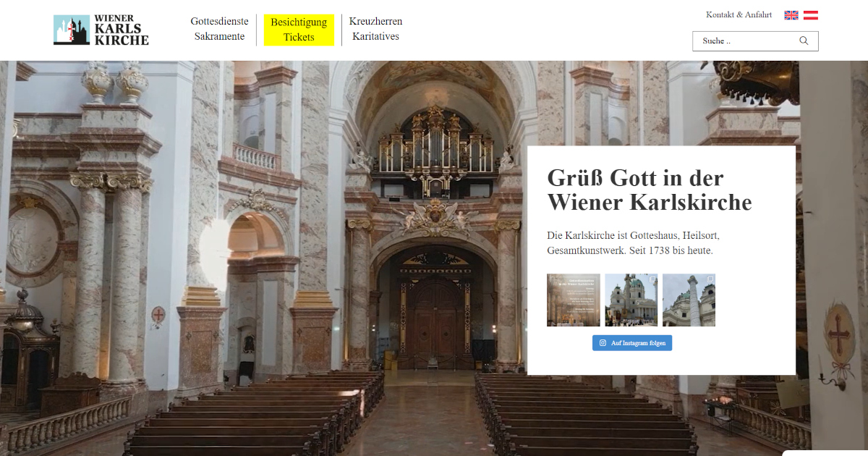Click the Instagram logo in the follow button
The height and width of the screenshot is (456, 868).
point(603,343)
